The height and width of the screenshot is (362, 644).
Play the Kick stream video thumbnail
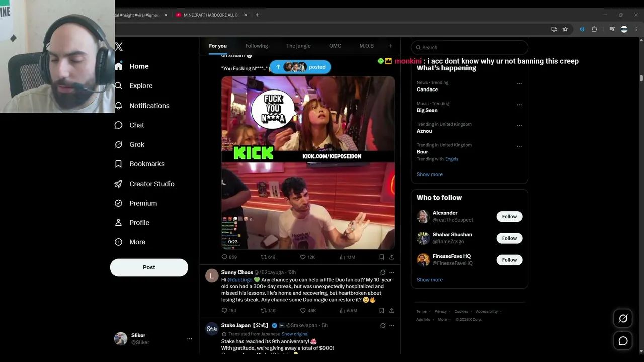point(308,163)
